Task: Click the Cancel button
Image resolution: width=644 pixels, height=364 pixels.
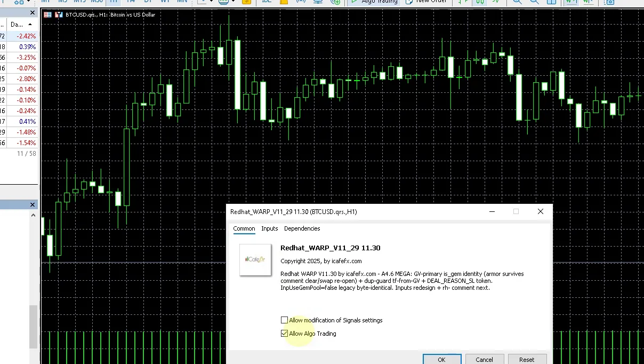Action: 484,359
